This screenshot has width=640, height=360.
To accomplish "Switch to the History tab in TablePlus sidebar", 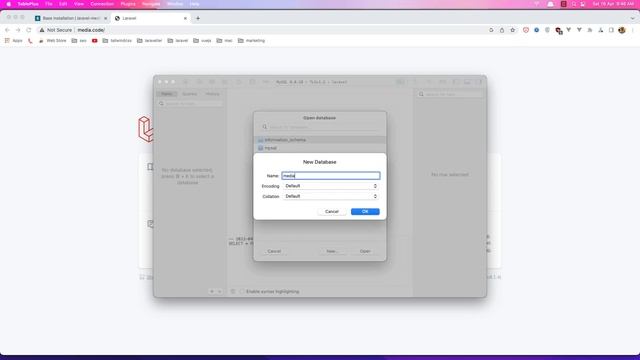I will pos(212,94).
